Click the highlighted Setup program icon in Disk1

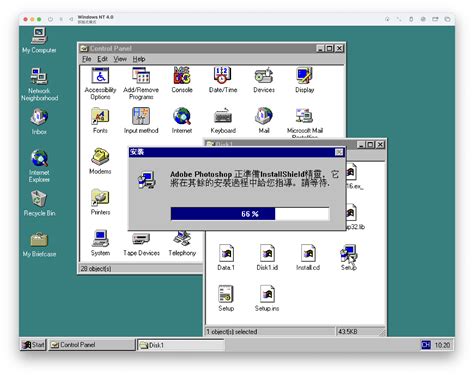tap(349, 257)
